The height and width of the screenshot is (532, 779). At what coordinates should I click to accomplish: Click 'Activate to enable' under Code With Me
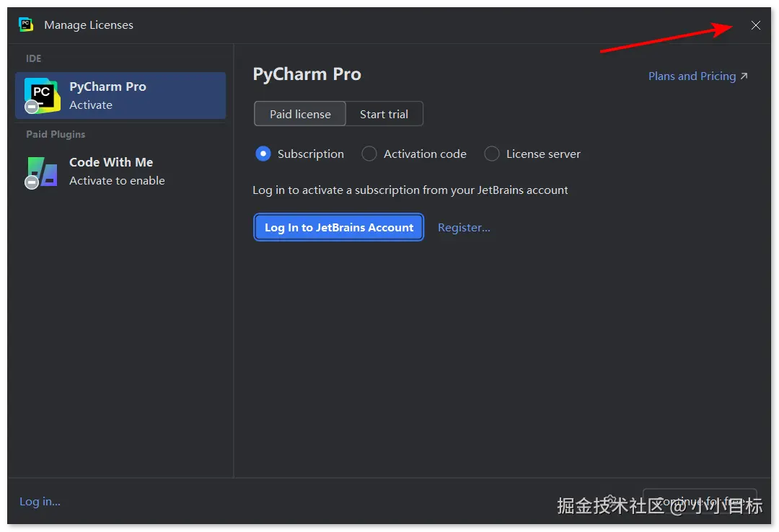point(117,180)
